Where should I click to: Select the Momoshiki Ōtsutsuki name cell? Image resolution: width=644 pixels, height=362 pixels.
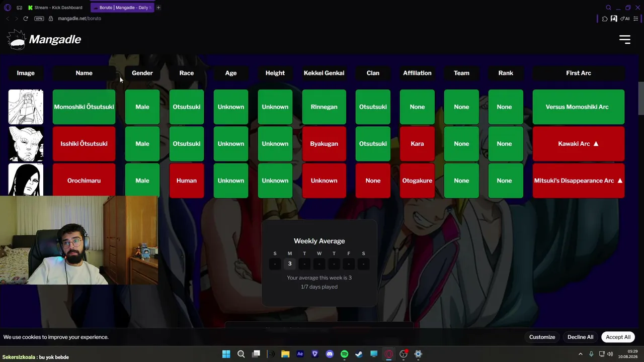(84, 107)
